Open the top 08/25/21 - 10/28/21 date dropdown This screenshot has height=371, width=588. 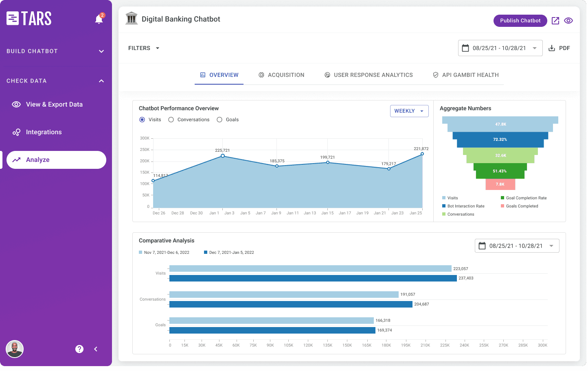pyautogui.click(x=501, y=48)
